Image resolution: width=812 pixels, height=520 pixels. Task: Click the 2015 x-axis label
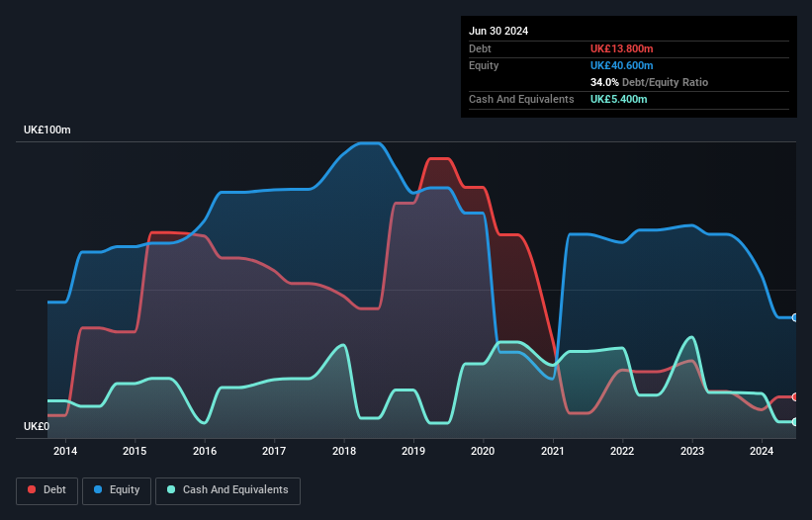click(135, 451)
